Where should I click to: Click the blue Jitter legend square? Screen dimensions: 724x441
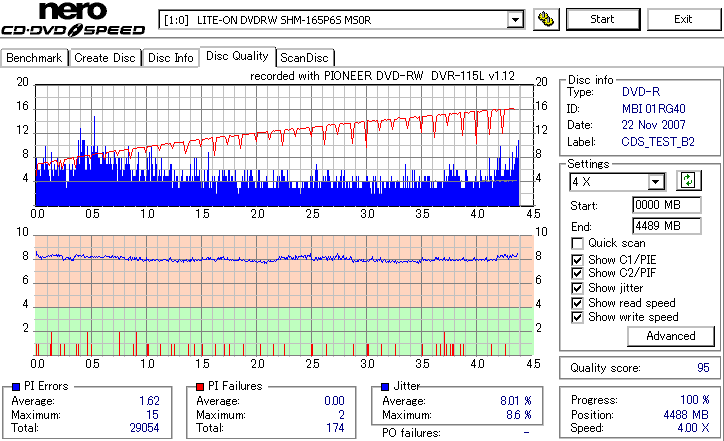click(385, 387)
